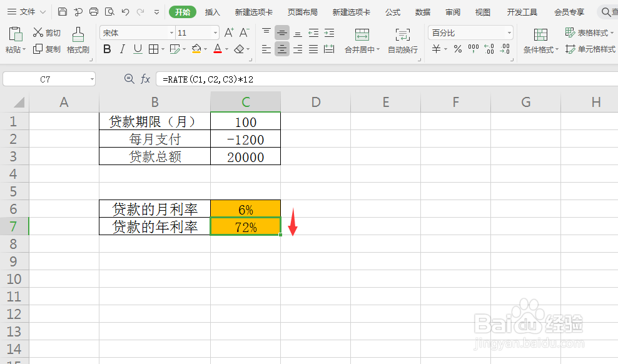Apply thousands separator format

click(474, 49)
